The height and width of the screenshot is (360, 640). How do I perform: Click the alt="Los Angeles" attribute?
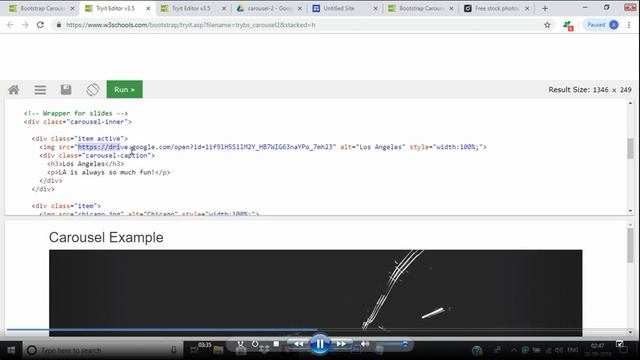pos(373,147)
